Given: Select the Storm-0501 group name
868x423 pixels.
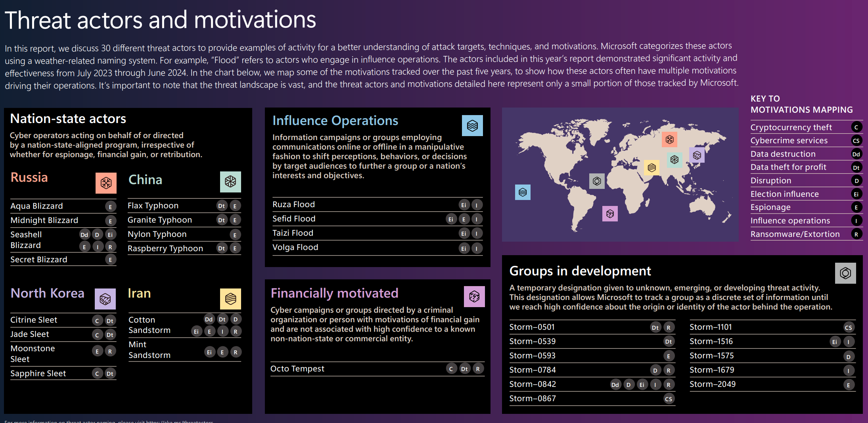Looking at the screenshot, I should pyautogui.click(x=532, y=327).
